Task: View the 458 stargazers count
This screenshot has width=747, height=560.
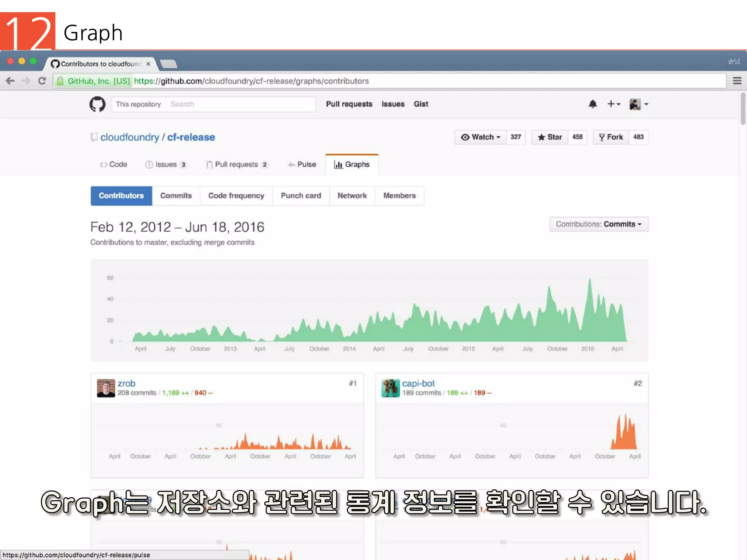Action: [577, 137]
